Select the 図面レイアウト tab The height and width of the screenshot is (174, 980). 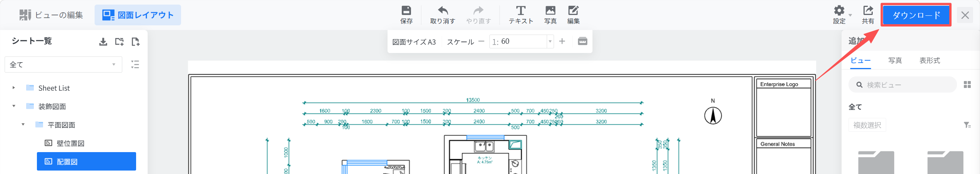pyautogui.click(x=138, y=15)
